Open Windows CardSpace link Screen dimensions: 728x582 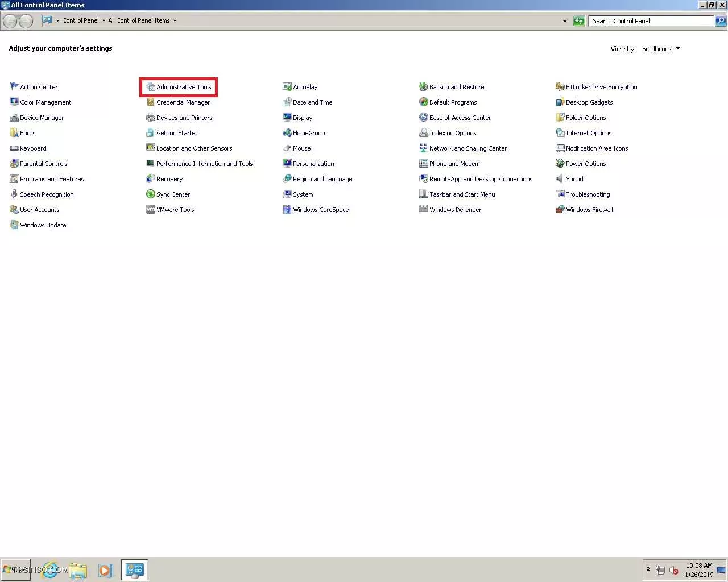[x=321, y=210]
